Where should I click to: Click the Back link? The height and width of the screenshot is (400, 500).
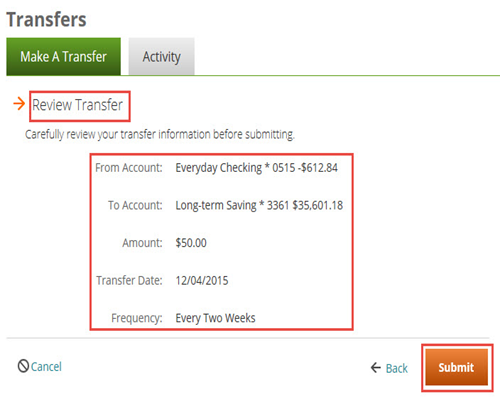pos(397,368)
